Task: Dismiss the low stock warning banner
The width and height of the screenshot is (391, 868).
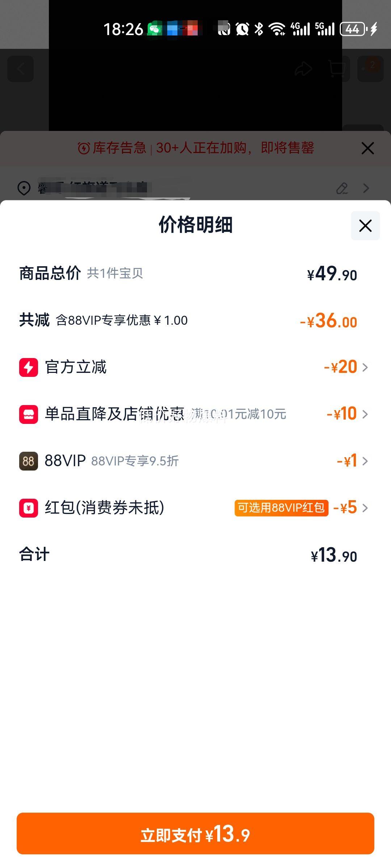Action: pyautogui.click(x=367, y=148)
